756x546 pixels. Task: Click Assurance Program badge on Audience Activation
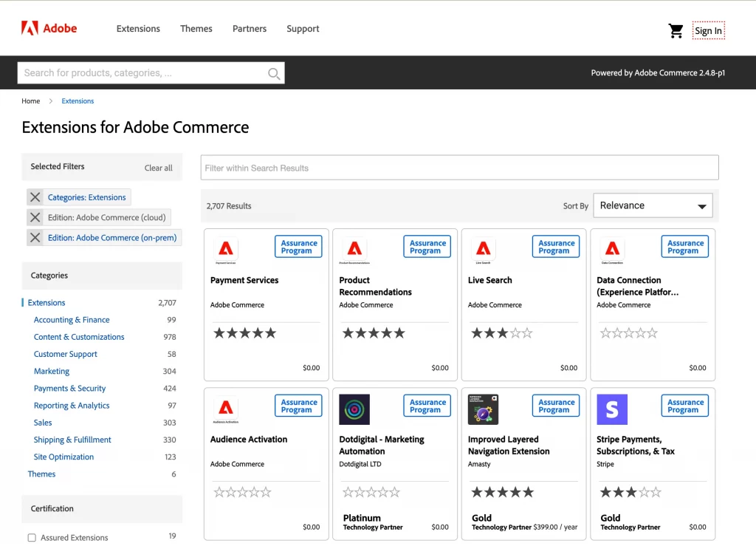click(x=298, y=406)
